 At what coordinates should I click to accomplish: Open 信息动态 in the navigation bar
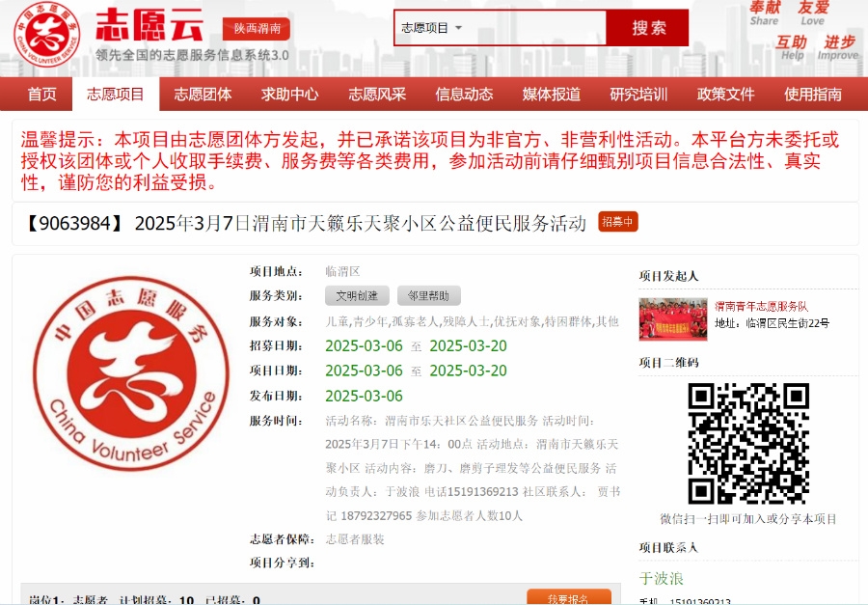click(464, 94)
